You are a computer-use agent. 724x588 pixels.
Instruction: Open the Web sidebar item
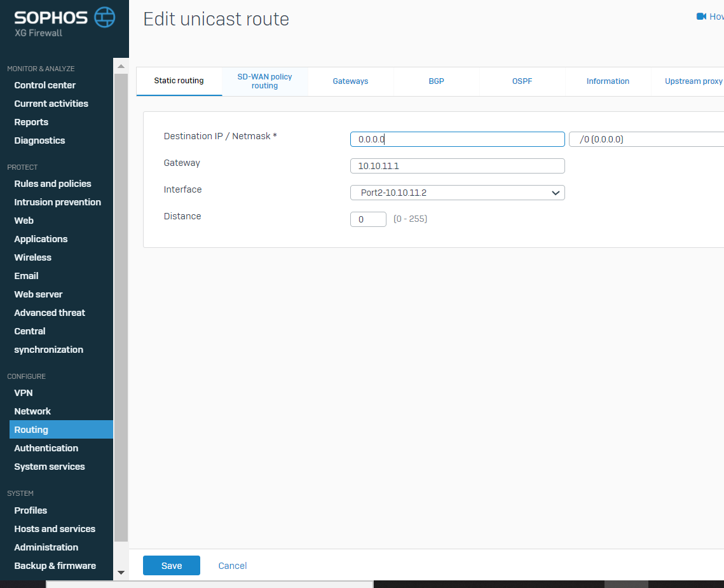[x=24, y=221]
